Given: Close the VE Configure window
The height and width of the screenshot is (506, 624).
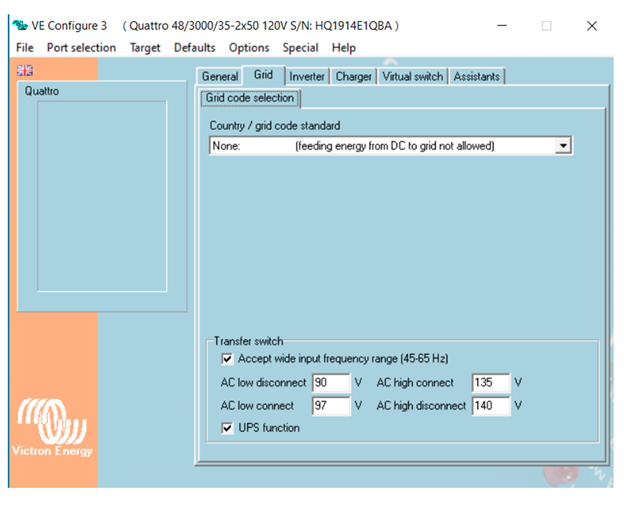Looking at the screenshot, I should [x=592, y=26].
